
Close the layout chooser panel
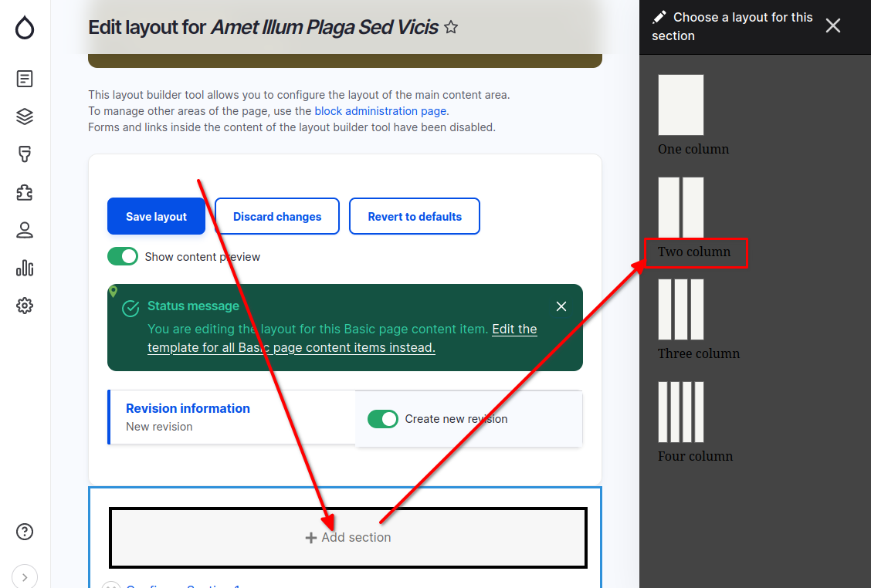click(832, 25)
